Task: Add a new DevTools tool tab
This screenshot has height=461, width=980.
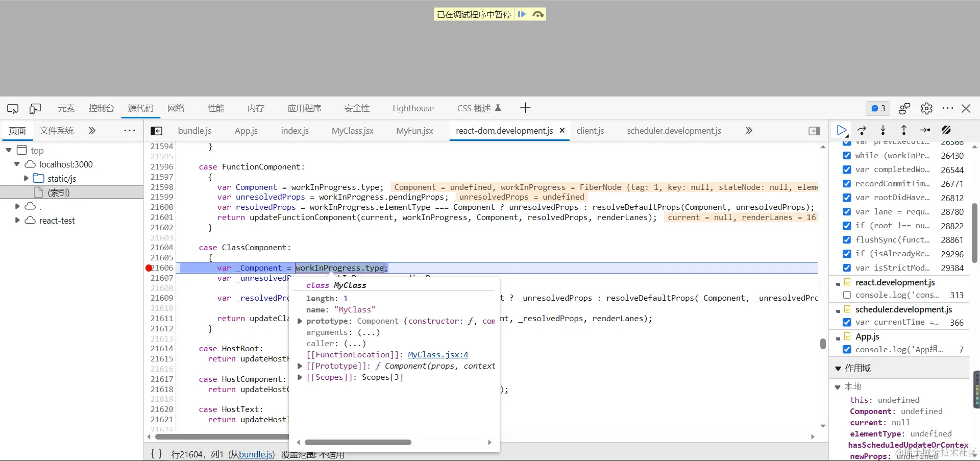Action: tap(525, 108)
